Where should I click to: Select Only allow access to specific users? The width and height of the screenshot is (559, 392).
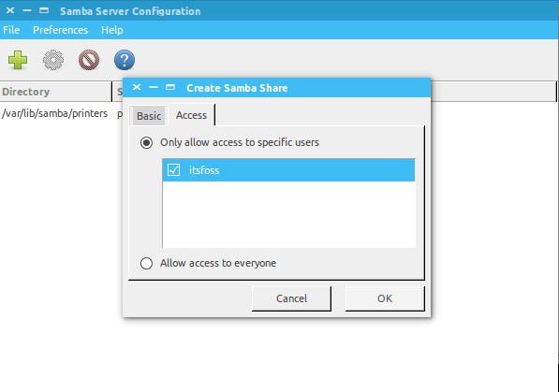146,142
